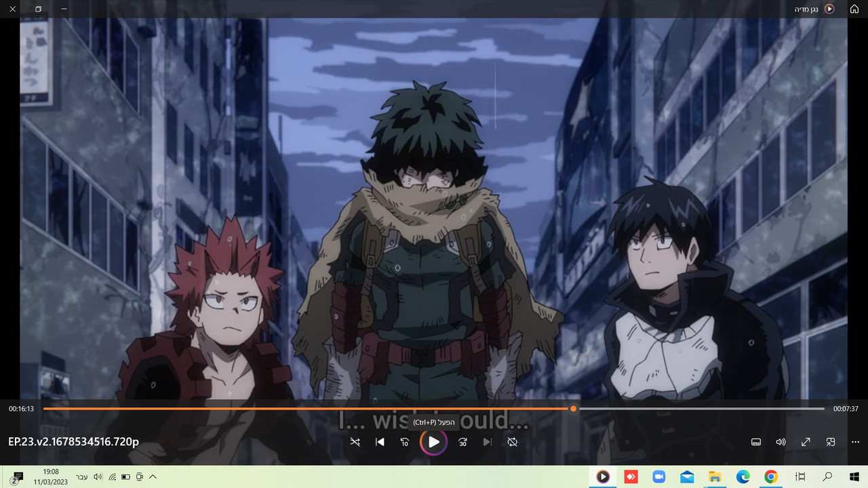The width and height of the screenshot is (868, 488).
Task: Open File Explorer from the taskbar
Action: click(x=715, y=476)
